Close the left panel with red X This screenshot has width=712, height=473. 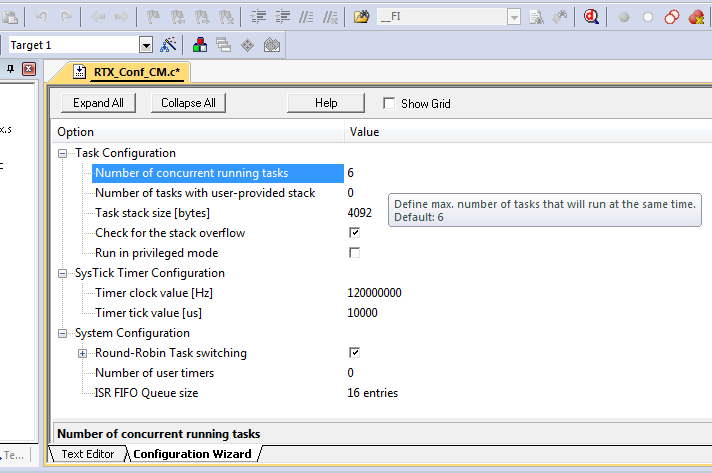[28, 69]
